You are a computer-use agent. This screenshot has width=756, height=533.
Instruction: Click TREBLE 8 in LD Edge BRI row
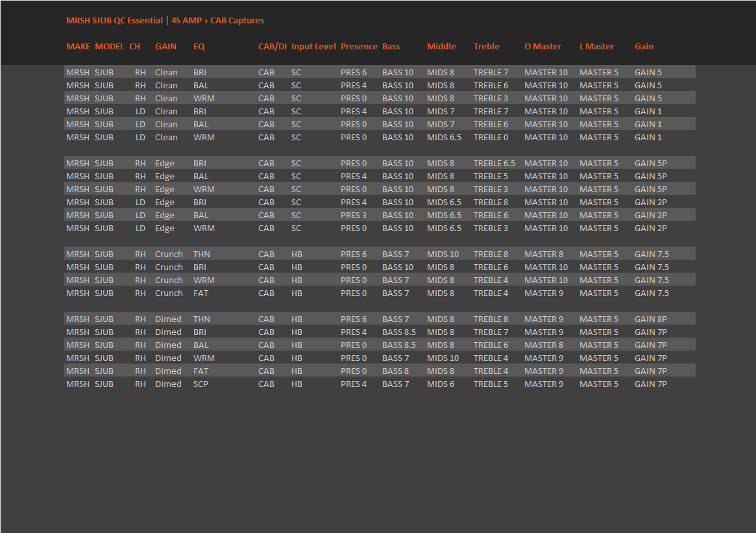coord(491,203)
